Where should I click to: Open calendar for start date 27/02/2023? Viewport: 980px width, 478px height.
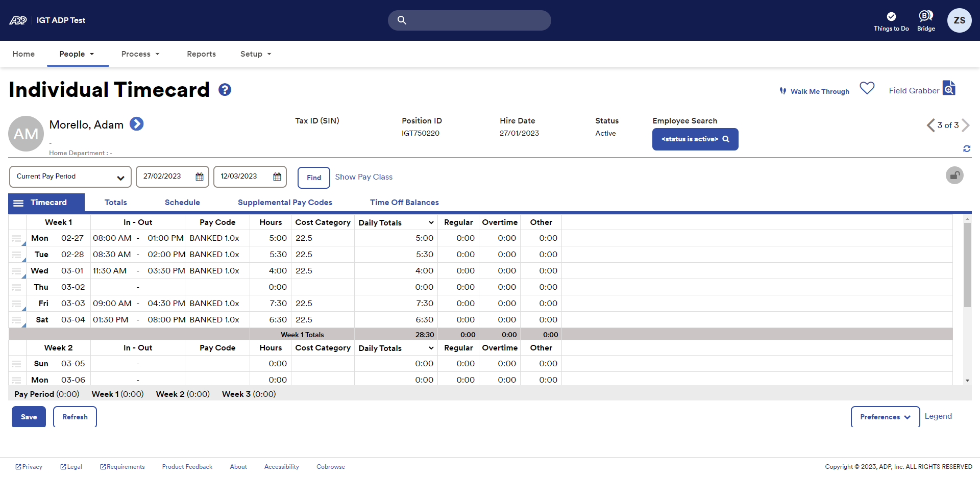[x=200, y=177]
